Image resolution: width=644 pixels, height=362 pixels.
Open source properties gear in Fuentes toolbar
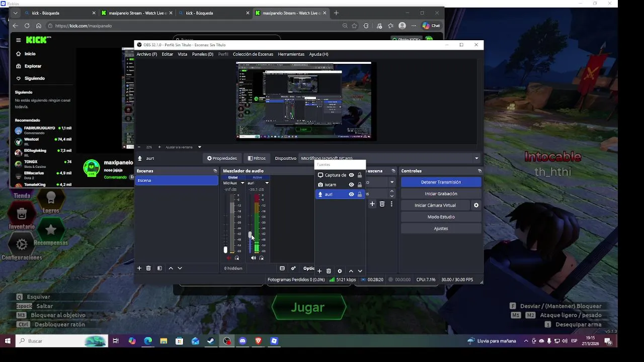tap(340, 271)
